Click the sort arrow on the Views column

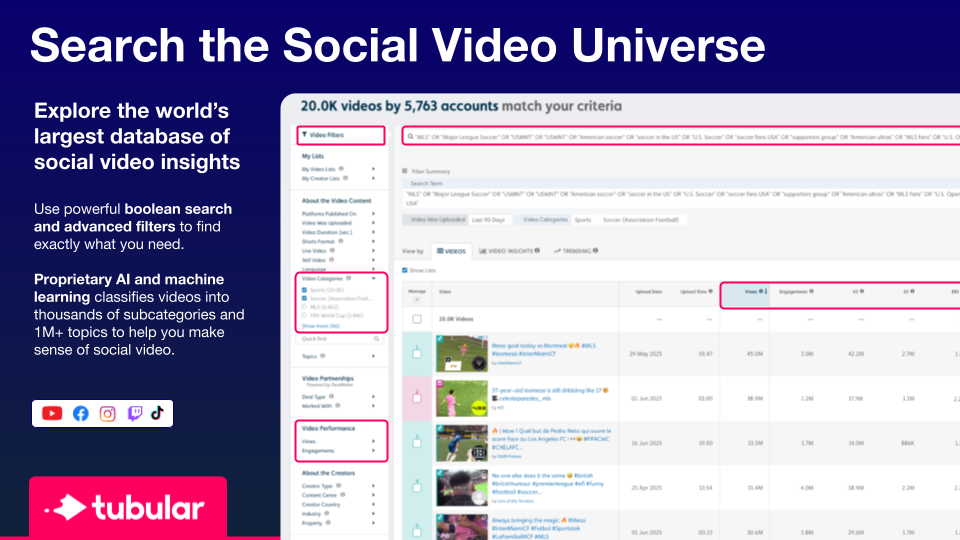click(766, 291)
